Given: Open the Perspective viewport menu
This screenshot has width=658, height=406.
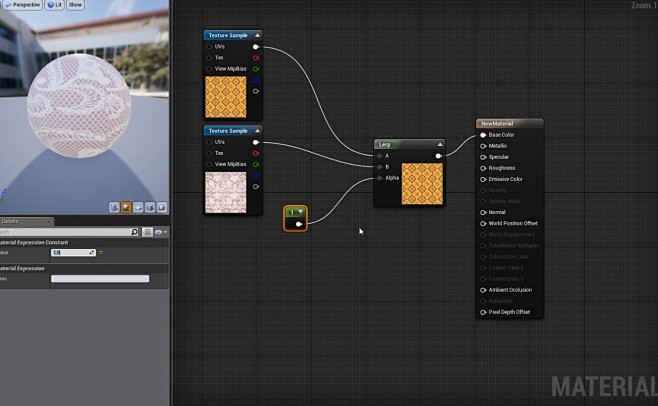Looking at the screenshot, I should [22, 5].
